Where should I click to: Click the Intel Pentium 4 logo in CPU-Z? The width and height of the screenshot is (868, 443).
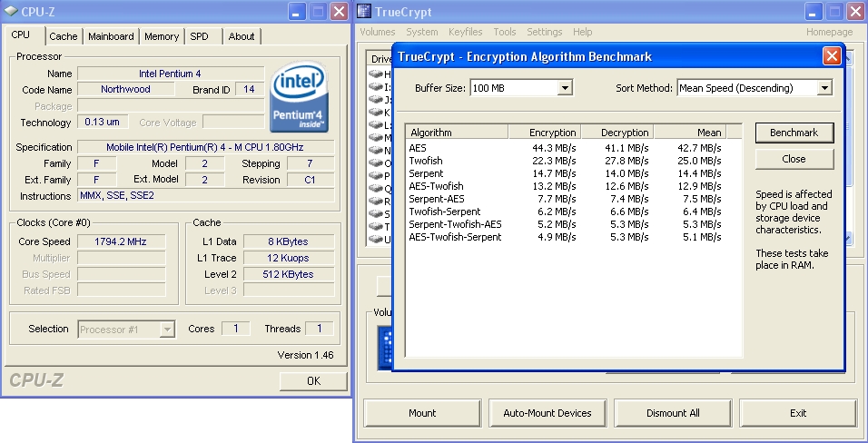tap(299, 97)
